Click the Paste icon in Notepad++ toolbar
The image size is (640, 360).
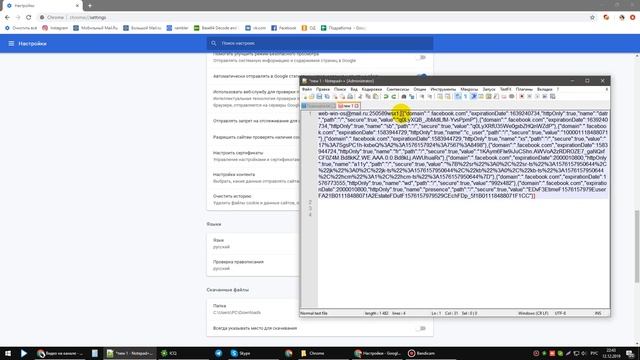tap(376, 96)
